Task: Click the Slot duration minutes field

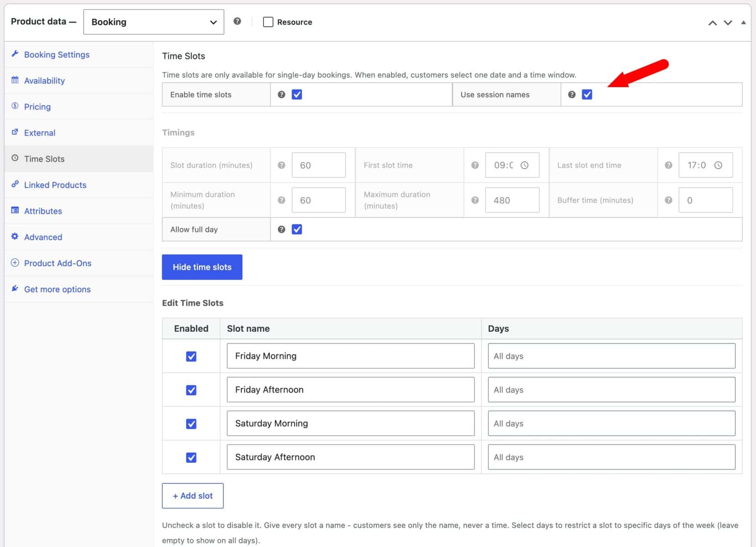Action: click(x=319, y=165)
